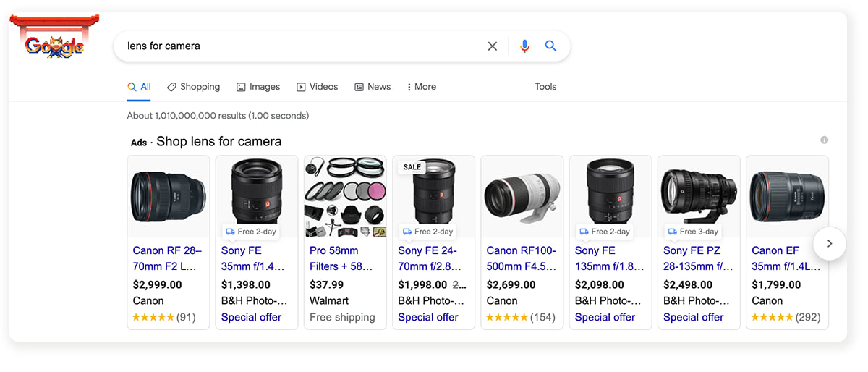Click the Free shipping text

(342, 317)
